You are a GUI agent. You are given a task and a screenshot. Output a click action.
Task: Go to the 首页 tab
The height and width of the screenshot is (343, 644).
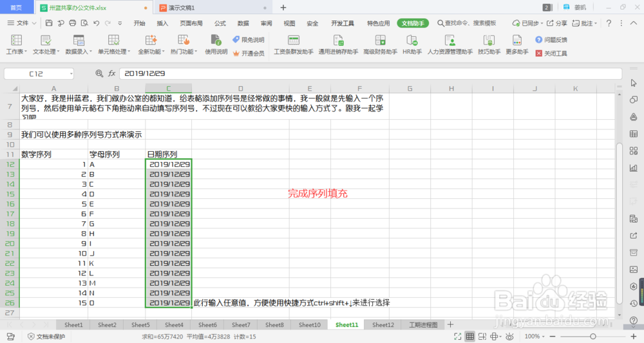pos(16,7)
